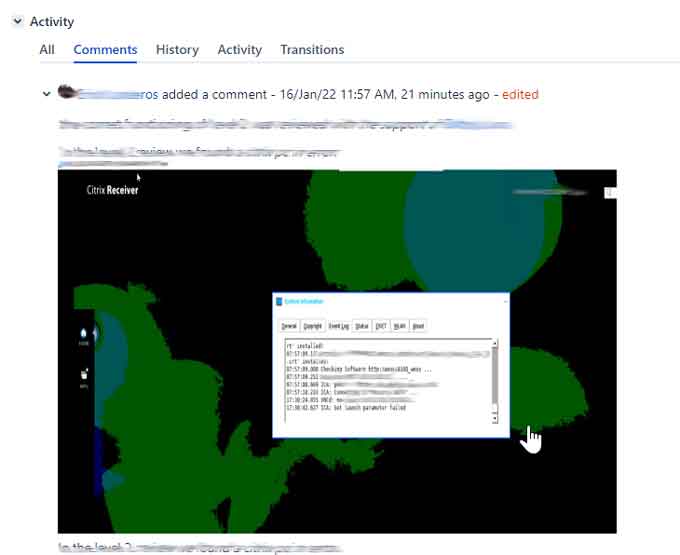Open the embedded Citrix Receiver screenshot
This screenshot has height=555, width=680.
click(x=337, y=351)
